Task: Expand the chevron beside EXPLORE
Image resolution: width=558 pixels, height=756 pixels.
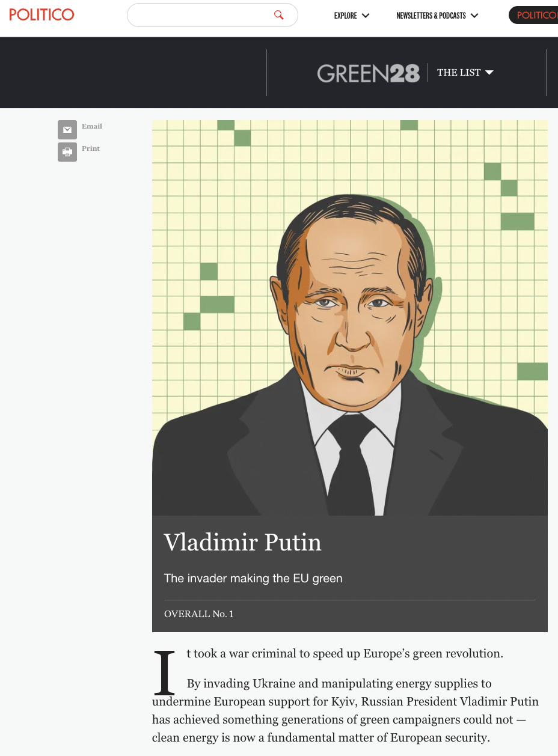Action: pyautogui.click(x=366, y=16)
